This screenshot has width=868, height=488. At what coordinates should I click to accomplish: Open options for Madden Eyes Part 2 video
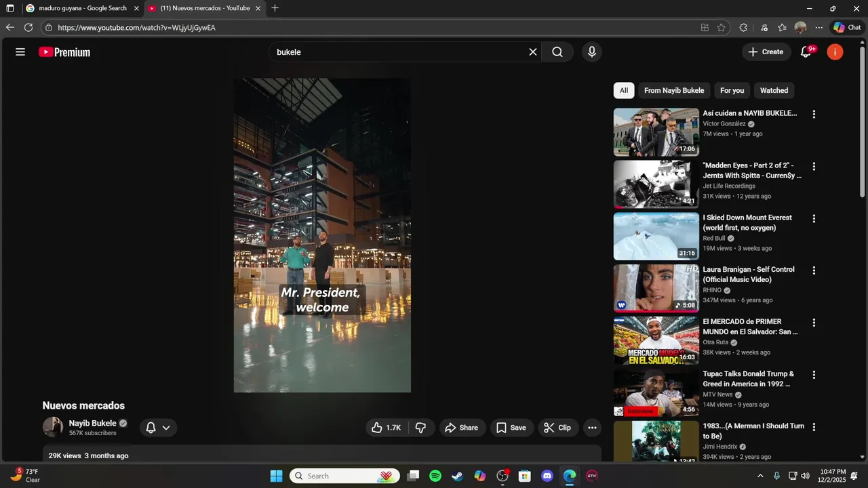coord(814,167)
